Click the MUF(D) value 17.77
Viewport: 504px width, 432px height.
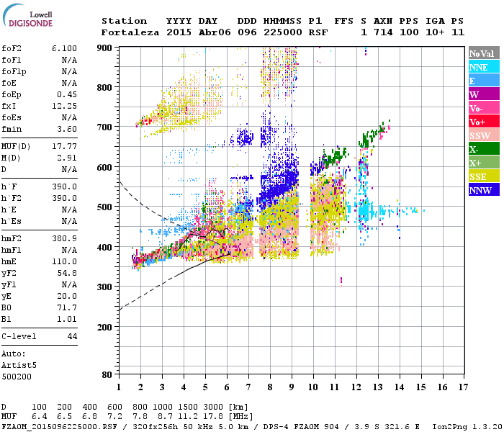click(x=64, y=147)
